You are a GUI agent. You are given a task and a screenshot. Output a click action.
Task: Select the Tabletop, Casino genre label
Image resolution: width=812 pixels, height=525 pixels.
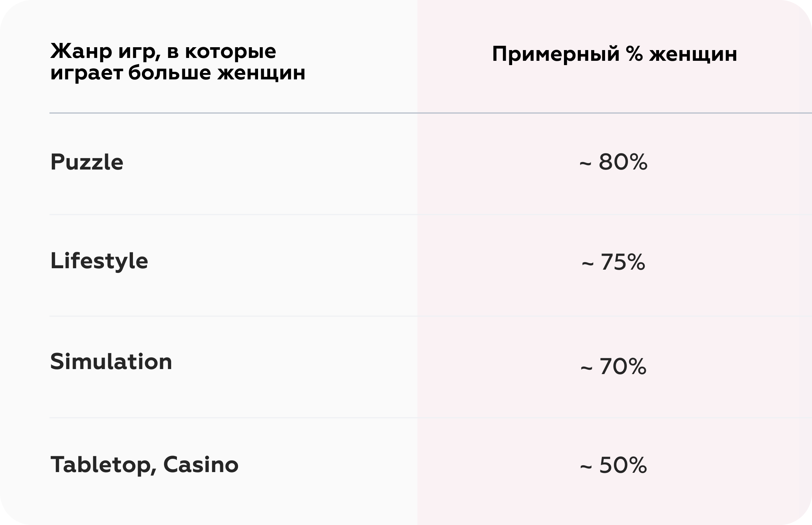tap(144, 465)
